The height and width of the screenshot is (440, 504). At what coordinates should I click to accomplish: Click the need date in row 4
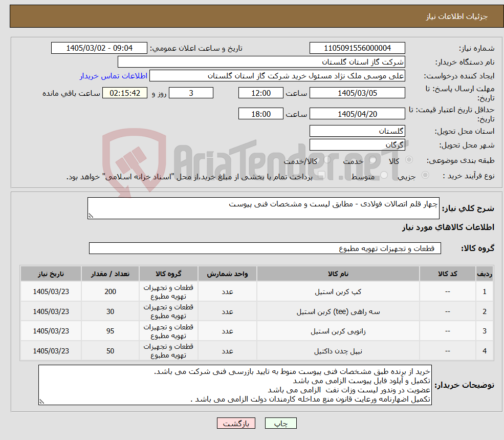pyautogui.click(x=51, y=351)
